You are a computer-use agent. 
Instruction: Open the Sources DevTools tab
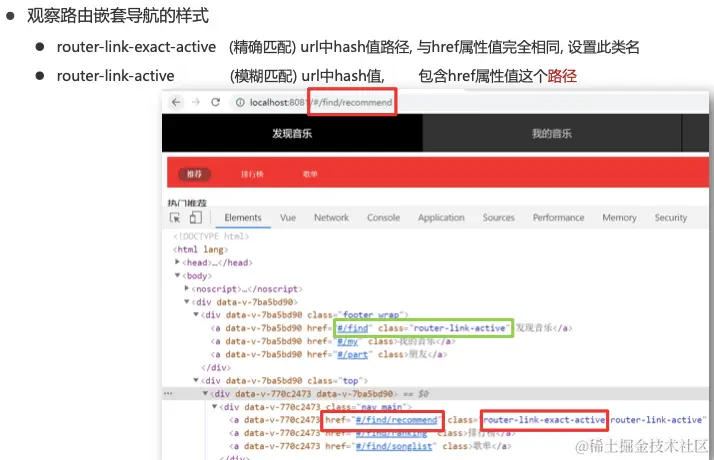pyautogui.click(x=499, y=218)
